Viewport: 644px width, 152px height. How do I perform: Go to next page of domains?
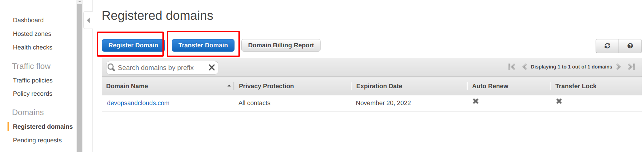(619, 67)
